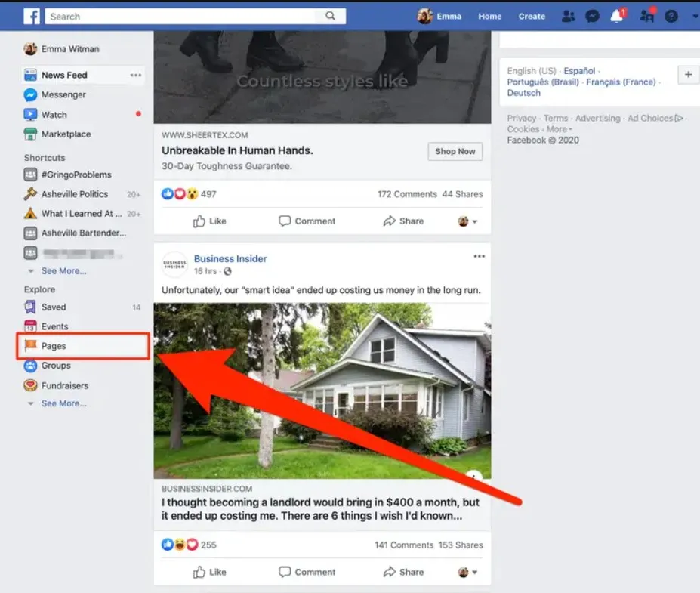700x593 pixels.
Task: Go to Home in top bar
Action: pos(490,17)
